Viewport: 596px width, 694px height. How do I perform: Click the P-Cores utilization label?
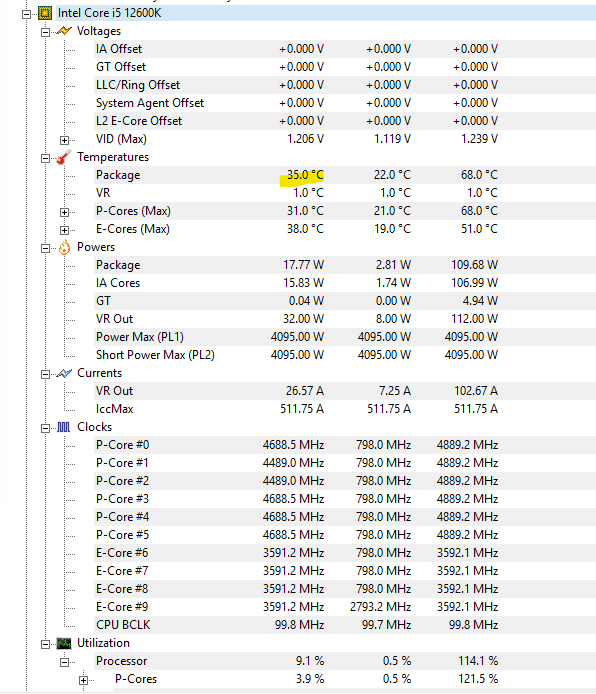coord(136,679)
